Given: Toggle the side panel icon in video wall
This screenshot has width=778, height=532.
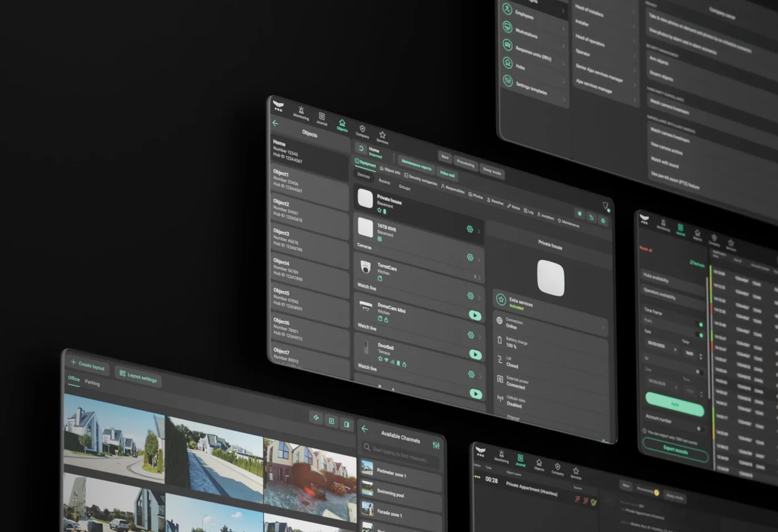Looking at the screenshot, I should click(x=347, y=425).
